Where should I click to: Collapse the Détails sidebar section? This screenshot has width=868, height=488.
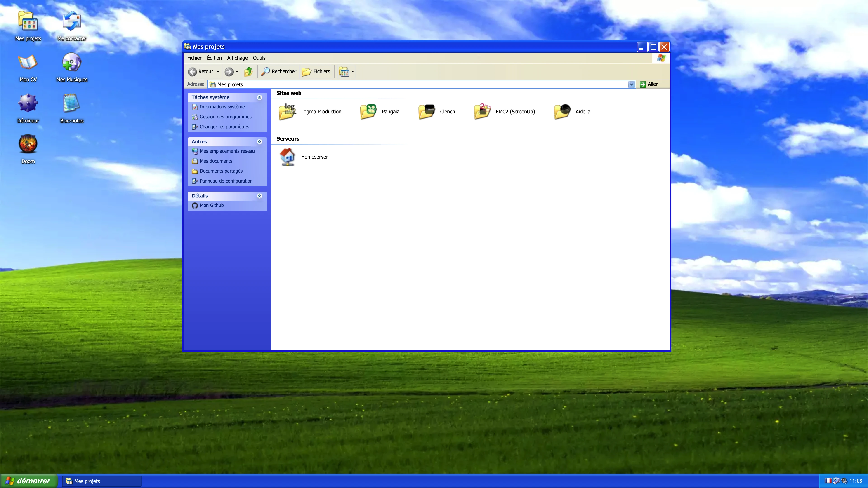click(x=259, y=196)
